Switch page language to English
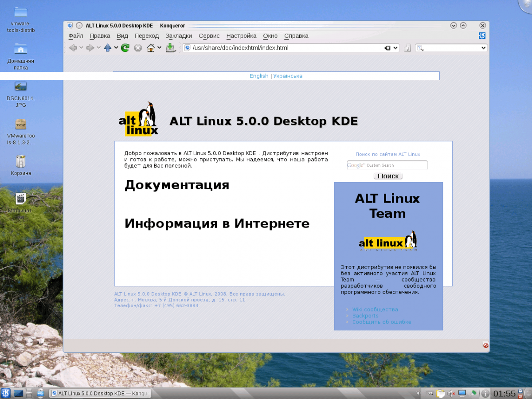Image resolution: width=532 pixels, height=399 pixels. (259, 76)
